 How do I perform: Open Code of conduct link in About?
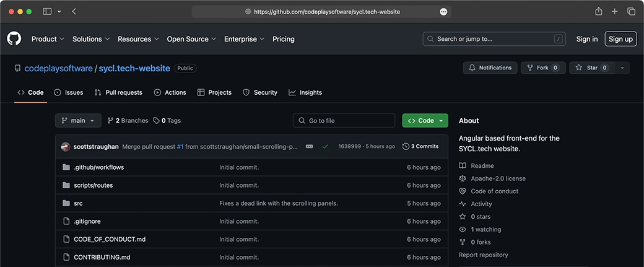tap(489, 191)
